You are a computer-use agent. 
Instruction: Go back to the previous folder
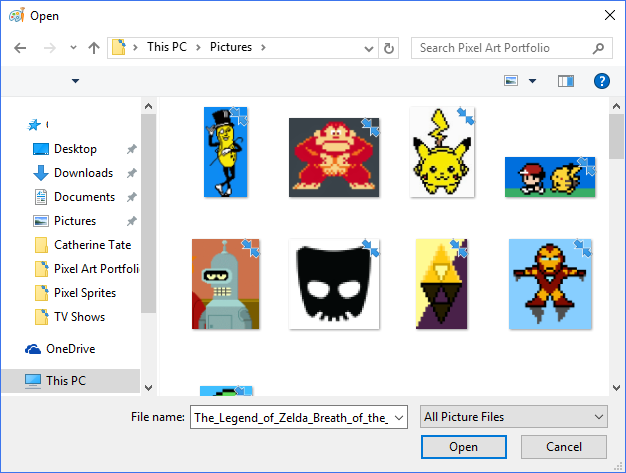tap(20, 48)
